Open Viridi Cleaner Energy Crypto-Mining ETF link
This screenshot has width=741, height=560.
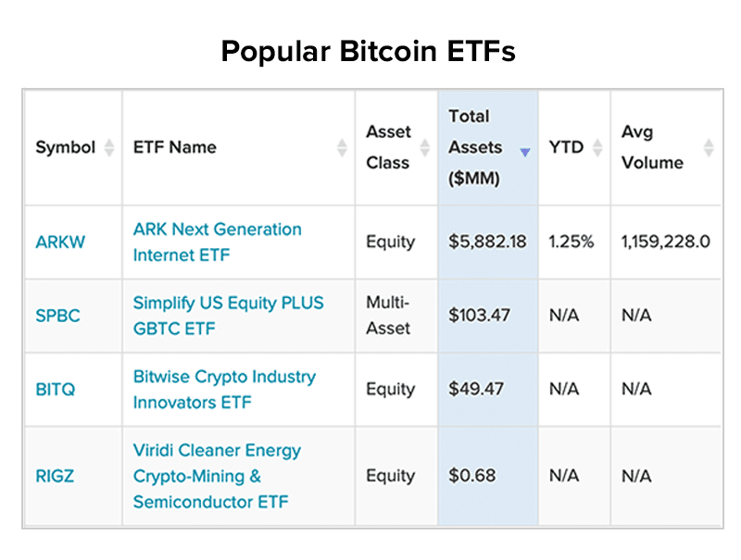(x=217, y=476)
